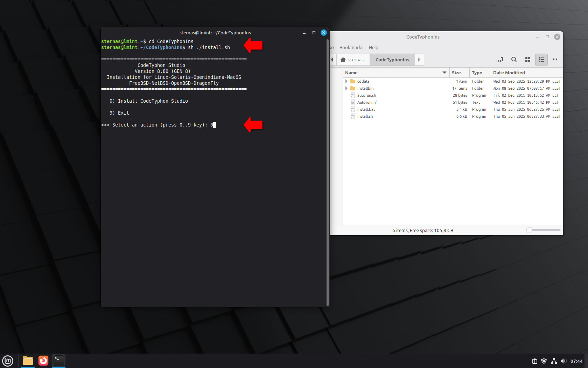588x368 pixels.
Task: Select the CodeTyphonIns path button
Action: 392,60
